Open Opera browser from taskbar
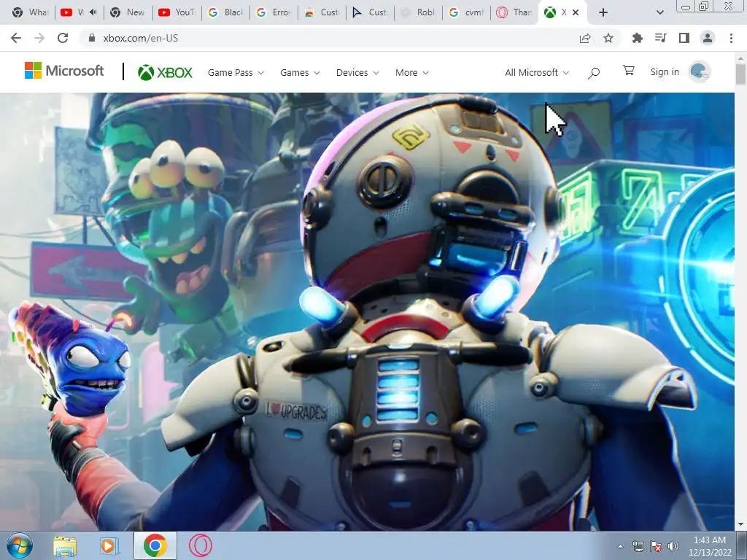Viewport: 747px width, 560px height. (201, 545)
